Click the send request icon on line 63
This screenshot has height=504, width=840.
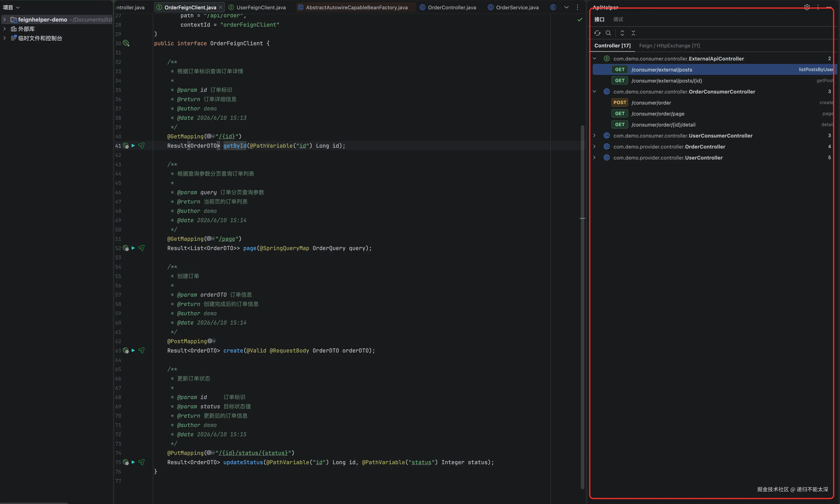click(x=141, y=350)
